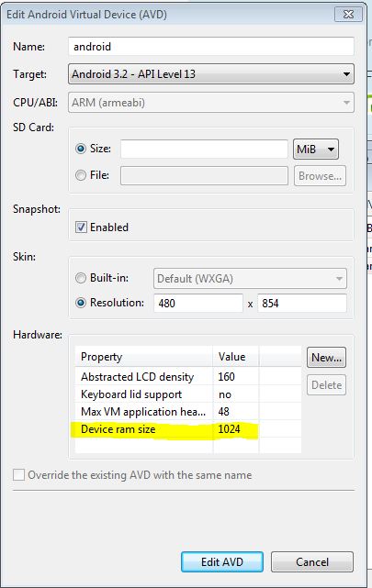Select the Keyboard lid support row
Viewport: 372px width, 588px height.
[x=188, y=394]
